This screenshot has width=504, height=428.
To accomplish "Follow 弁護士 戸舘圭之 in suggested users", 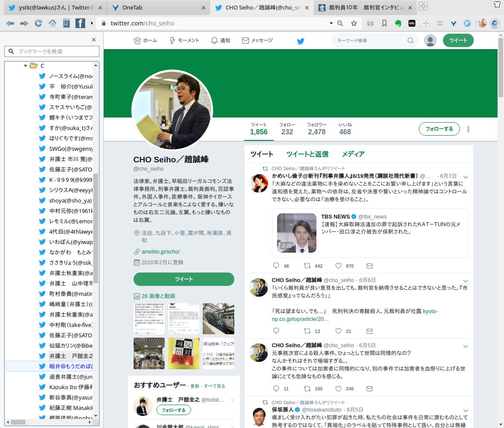I will [x=174, y=410].
